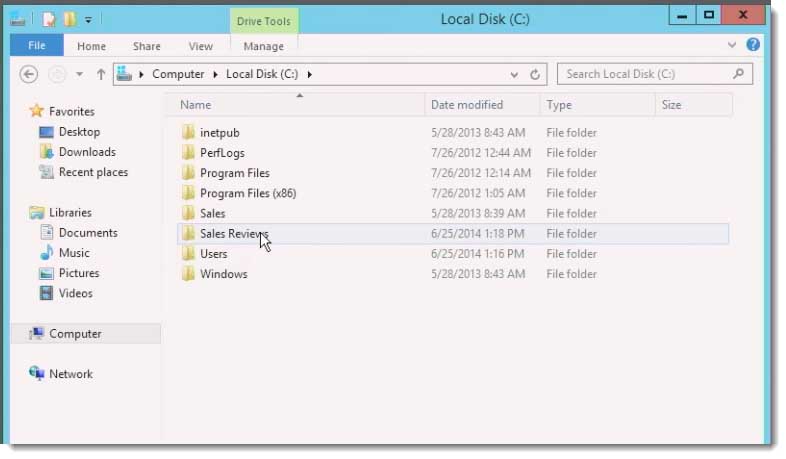Click the search magnifier icon
Screen dimensions: 786x459
pos(738,74)
